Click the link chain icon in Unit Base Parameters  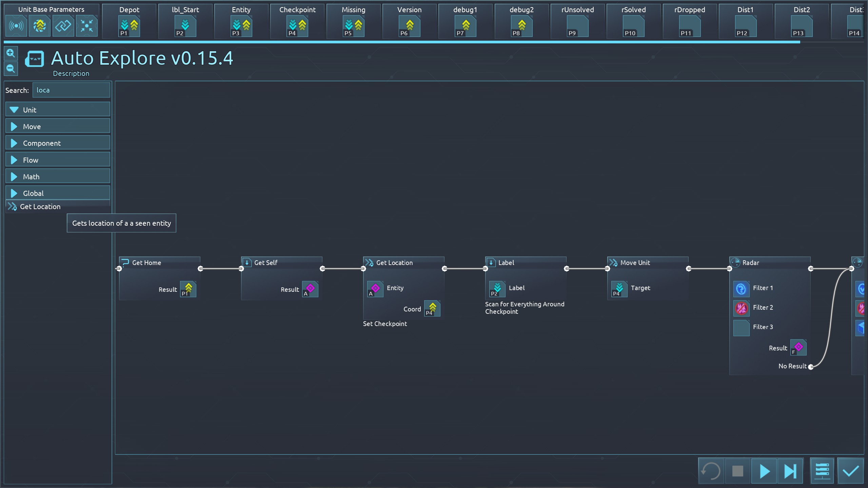click(x=63, y=26)
